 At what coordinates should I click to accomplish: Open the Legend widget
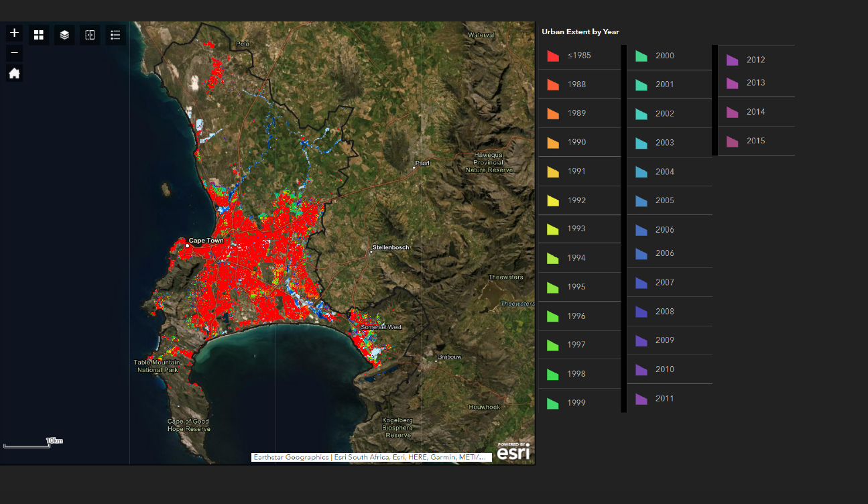tap(115, 34)
